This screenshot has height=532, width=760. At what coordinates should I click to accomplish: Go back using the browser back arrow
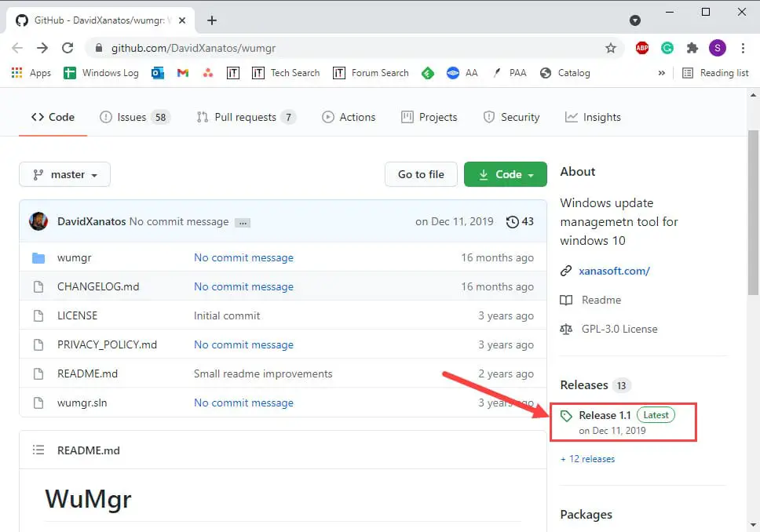coord(17,48)
